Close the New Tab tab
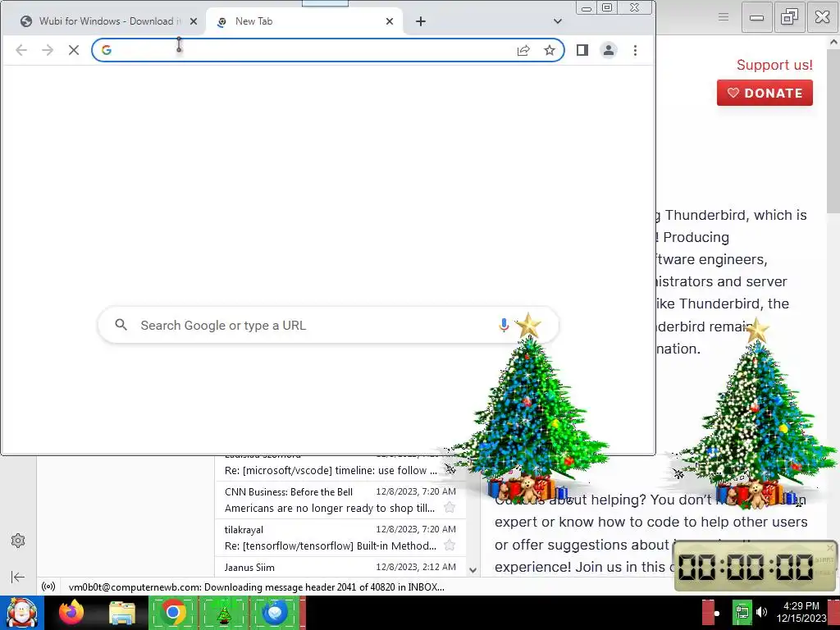 (390, 21)
